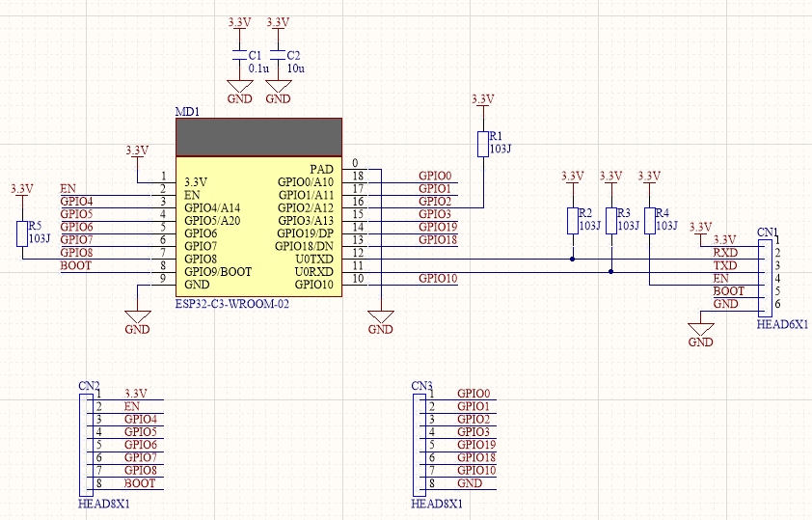Select the 103J value next to R5
The width and height of the screenshot is (812, 520).
(x=40, y=238)
